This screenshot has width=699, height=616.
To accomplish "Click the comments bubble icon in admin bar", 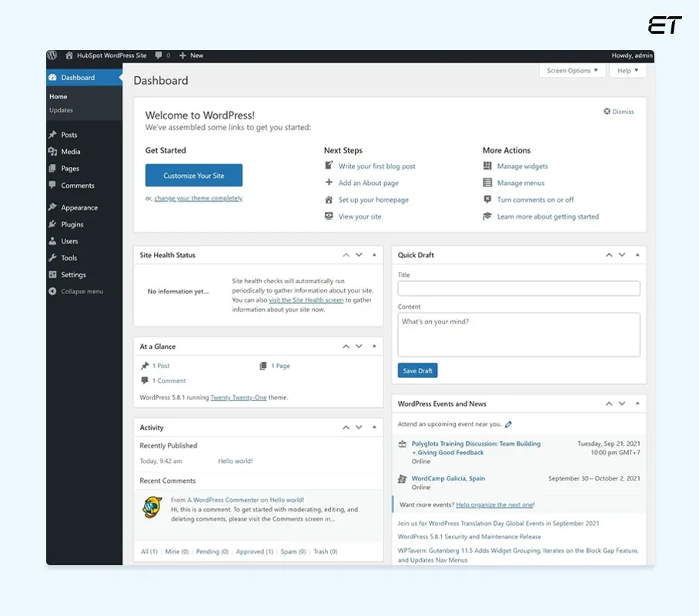I will point(159,55).
